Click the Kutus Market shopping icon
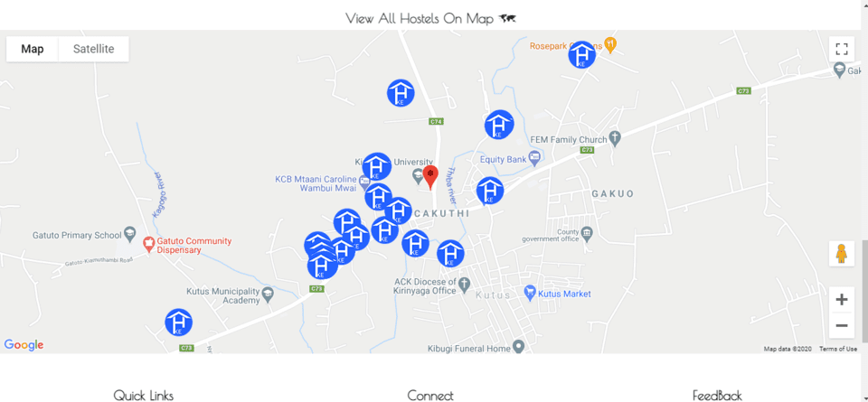 (531, 292)
